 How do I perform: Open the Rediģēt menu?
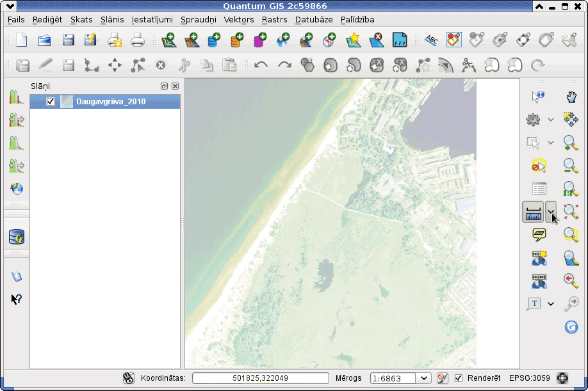[x=47, y=19]
